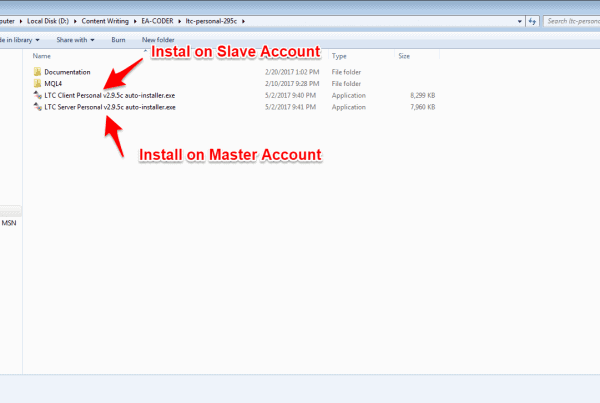The width and height of the screenshot is (600, 403).
Task: Click the MSN item in the navigation pane
Action: point(9,223)
